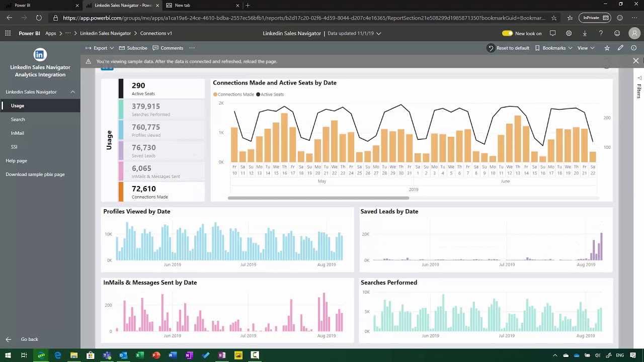The width and height of the screenshot is (644, 362).
Task: Open the breadcrumb ellipsis menu
Action: [x=68, y=33]
